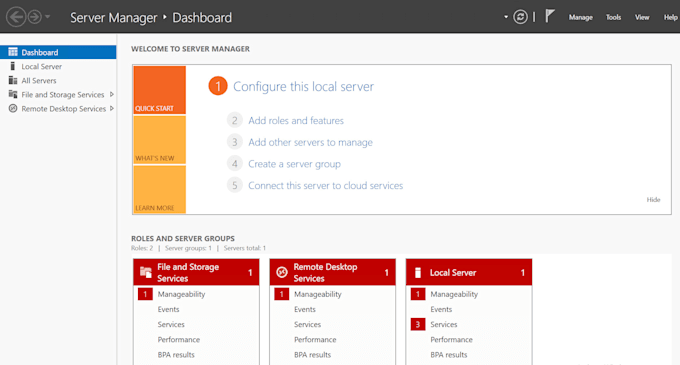680x365 pixels.
Task: Open Performance in Remote Desktop Services tile
Action: point(315,340)
